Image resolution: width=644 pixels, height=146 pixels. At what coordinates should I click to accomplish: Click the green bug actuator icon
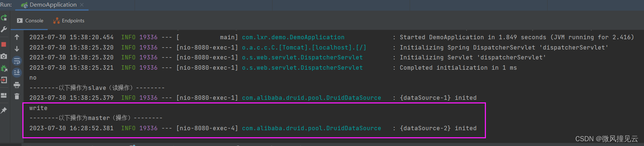pyautogui.click(x=4, y=68)
